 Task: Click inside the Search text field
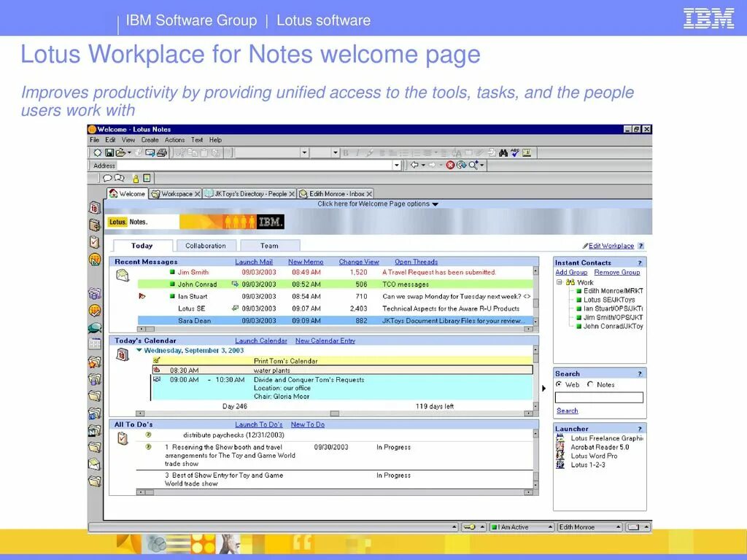[600, 397]
